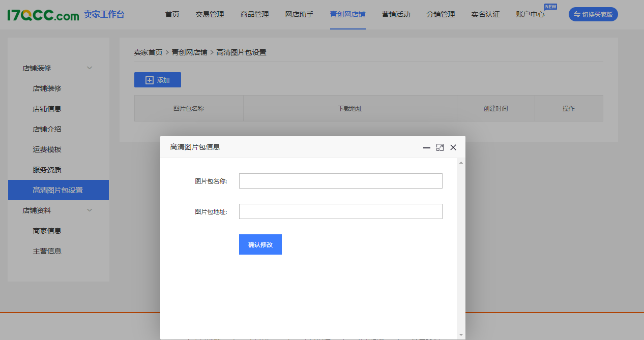Open the 交易管理 menu
The height and width of the screenshot is (340, 644).
pyautogui.click(x=210, y=14)
